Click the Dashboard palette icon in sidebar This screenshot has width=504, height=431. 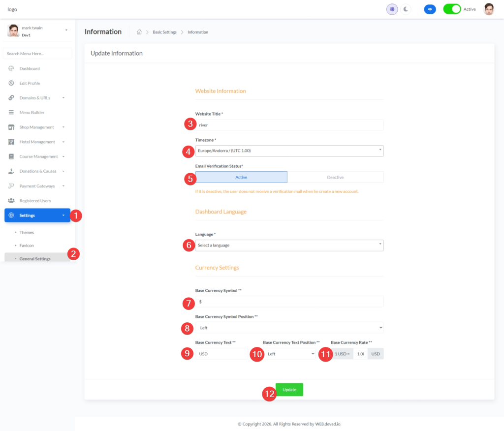[x=11, y=68]
